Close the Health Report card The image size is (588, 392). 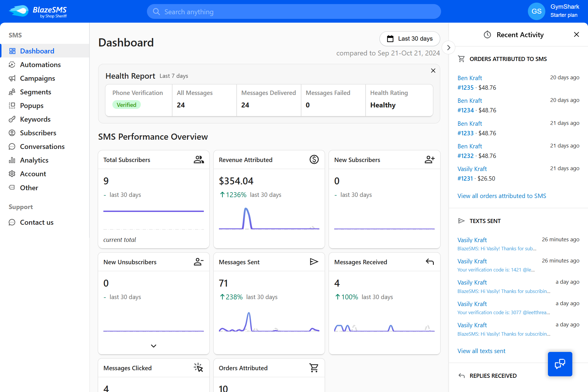coord(433,71)
